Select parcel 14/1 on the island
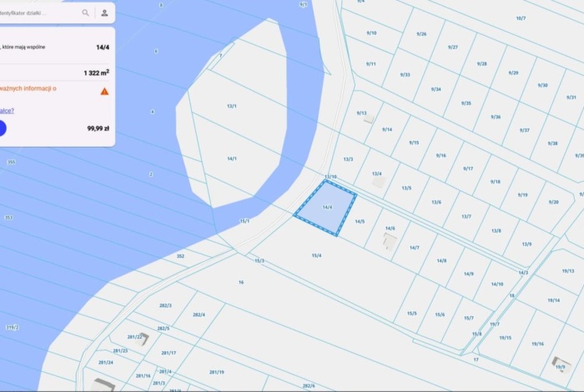 coord(232,158)
